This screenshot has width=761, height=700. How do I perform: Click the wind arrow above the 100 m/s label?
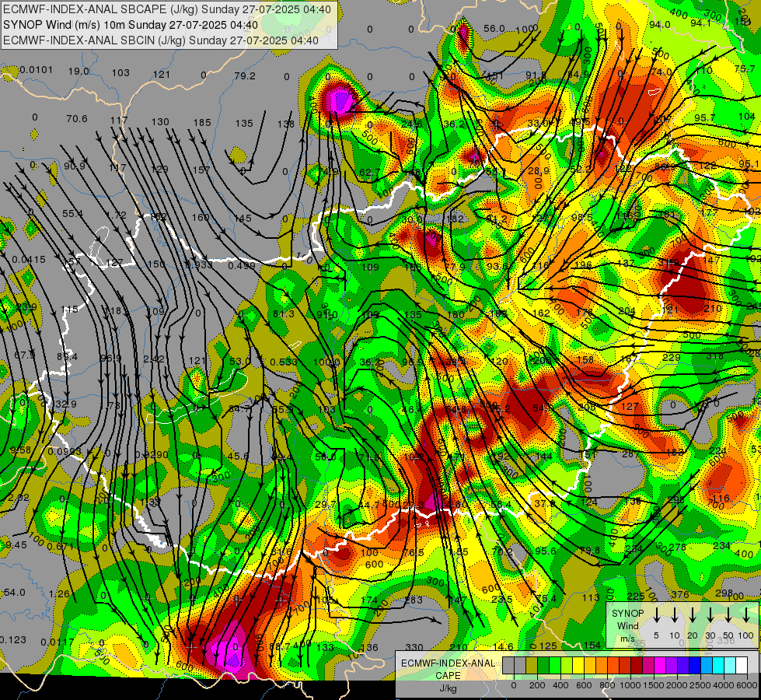point(746,614)
